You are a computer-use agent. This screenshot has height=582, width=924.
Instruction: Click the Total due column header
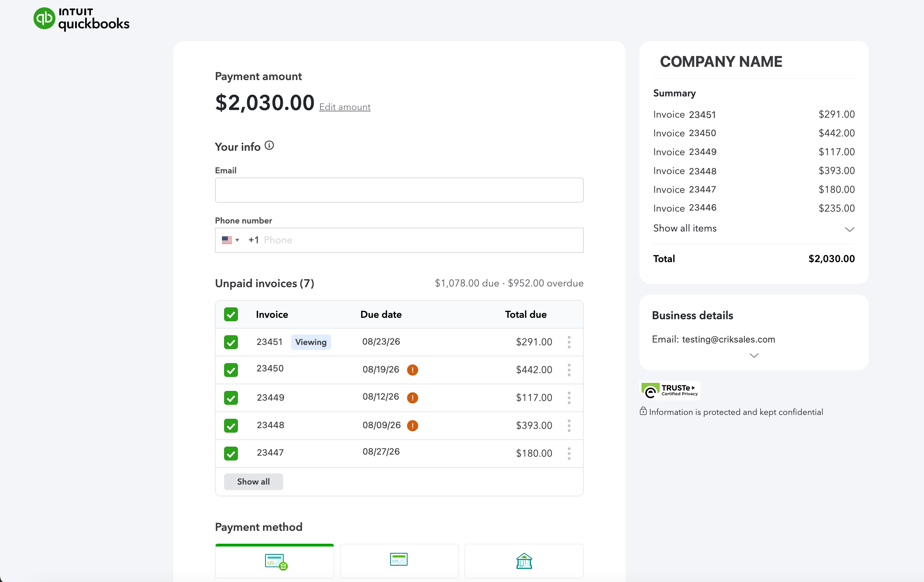tap(525, 314)
